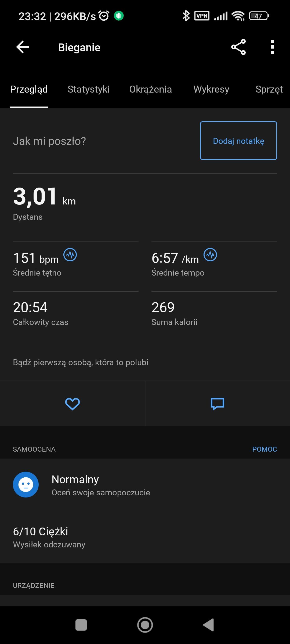Tap the Przegląd tab
This screenshot has width=290, height=644.
pyautogui.click(x=29, y=89)
